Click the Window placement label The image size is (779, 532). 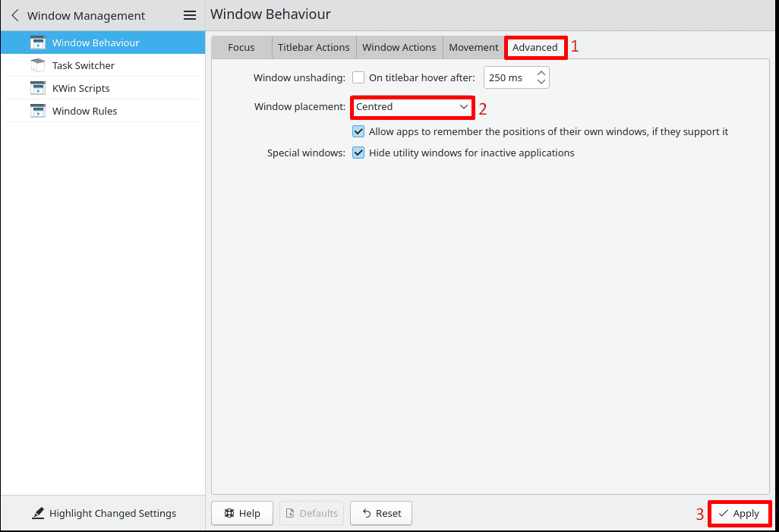pyautogui.click(x=300, y=107)
